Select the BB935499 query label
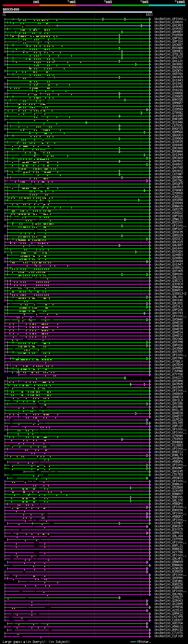The height and width of the screenshot is (644, 188). pyautogui.click(x=11, y=9)
